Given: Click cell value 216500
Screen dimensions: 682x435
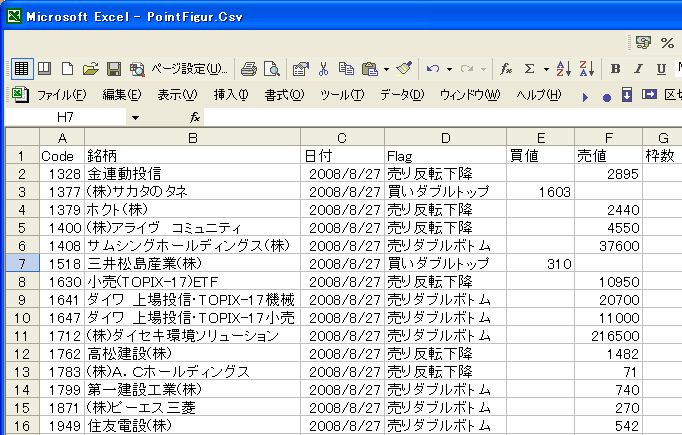Looking at the screenshot, I should tap(608, 336).
